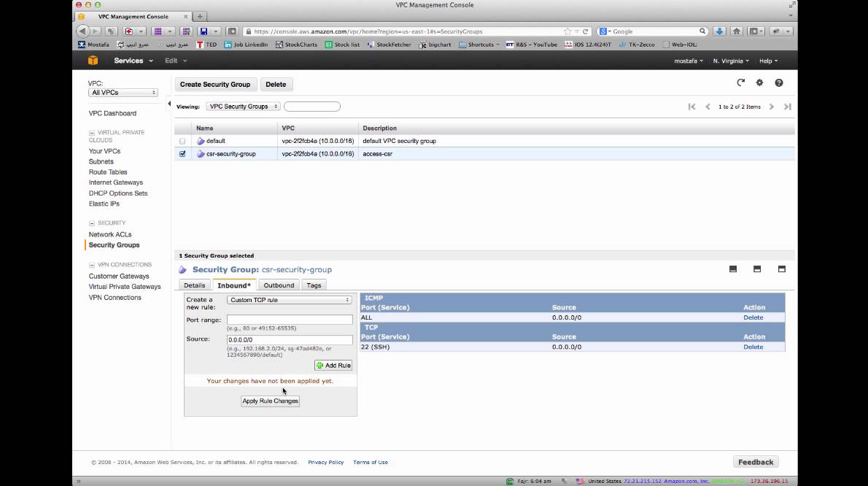This screenshot has width=868, height=486.
Task: Go to next page of items
Action: click(x=771, y=107)
